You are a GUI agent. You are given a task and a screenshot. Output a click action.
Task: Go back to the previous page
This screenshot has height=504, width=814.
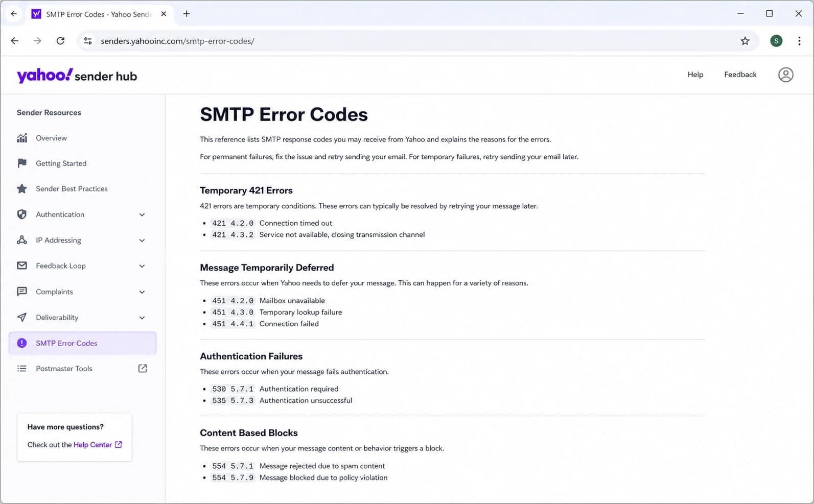pos(14,41)
